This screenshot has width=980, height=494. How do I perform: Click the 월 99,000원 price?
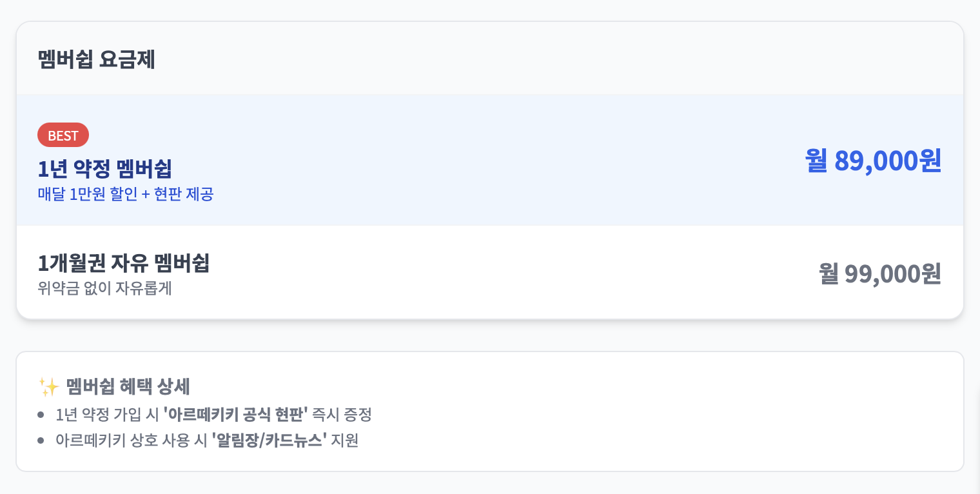pos(879,274)
